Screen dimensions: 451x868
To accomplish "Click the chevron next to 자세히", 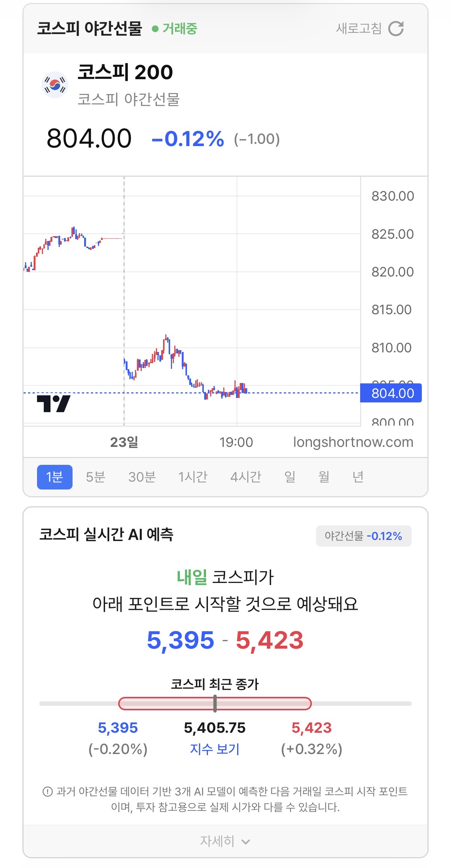I will click(246, 842).
